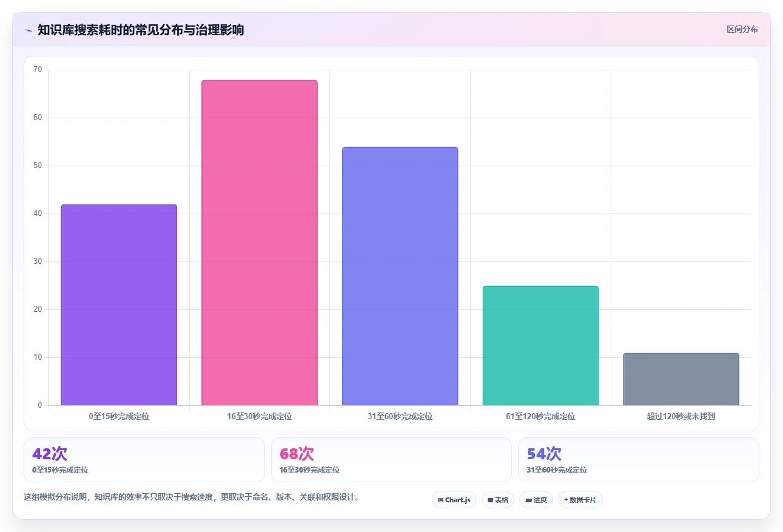Click the y-axis value 50

click(x=38, y=166)
